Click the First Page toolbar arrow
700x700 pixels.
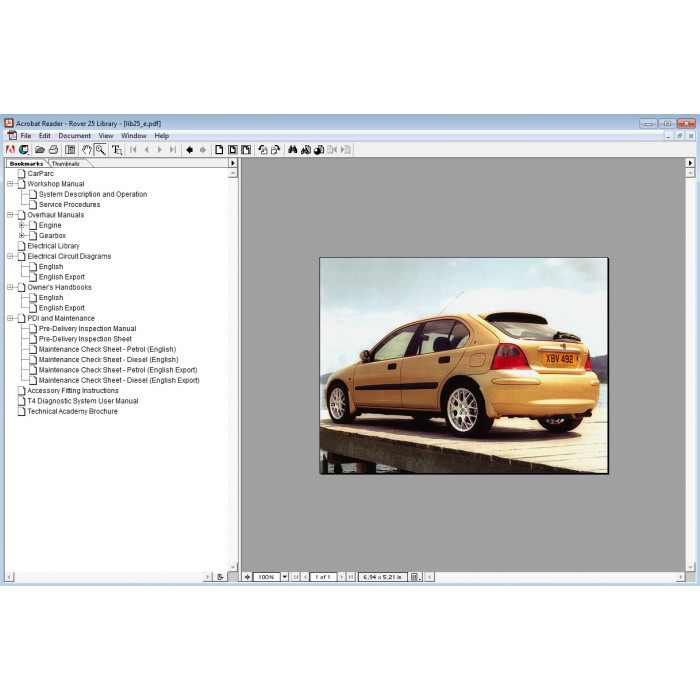click(133, 150)
